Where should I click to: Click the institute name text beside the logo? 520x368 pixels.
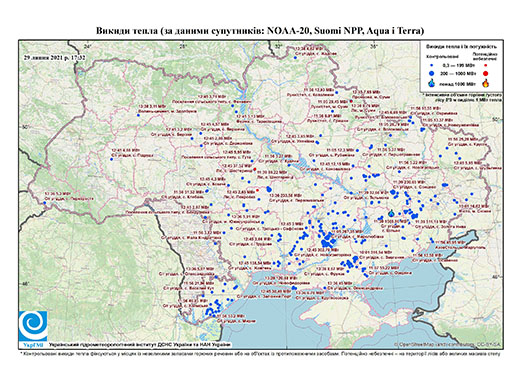(x=140, y=345)
